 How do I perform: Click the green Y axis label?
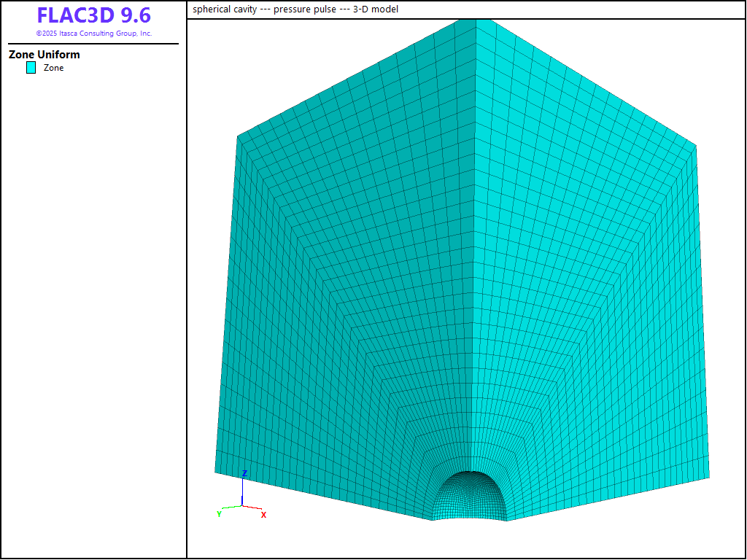tap(219, 514)
